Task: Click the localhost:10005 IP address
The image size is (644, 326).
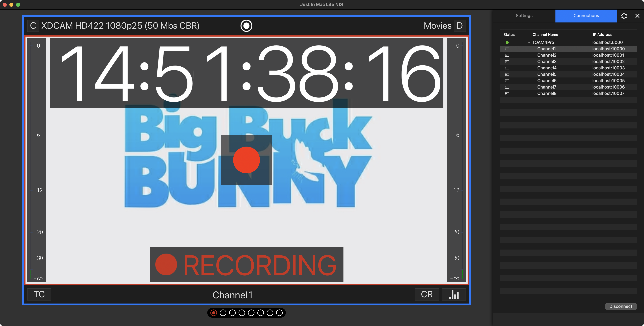Action: point(608,81)
